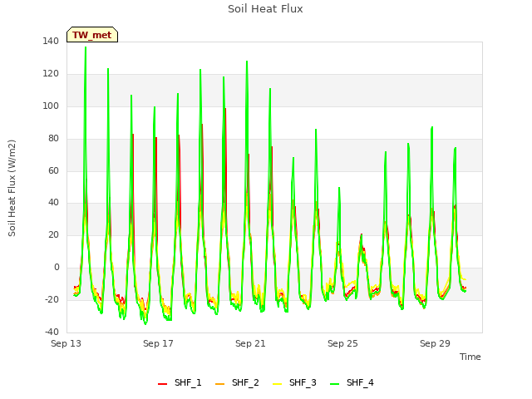Click the 140 y-axis tick label
Screen dimensions: 532x399
pyautogui.click(x=51, y=42)
